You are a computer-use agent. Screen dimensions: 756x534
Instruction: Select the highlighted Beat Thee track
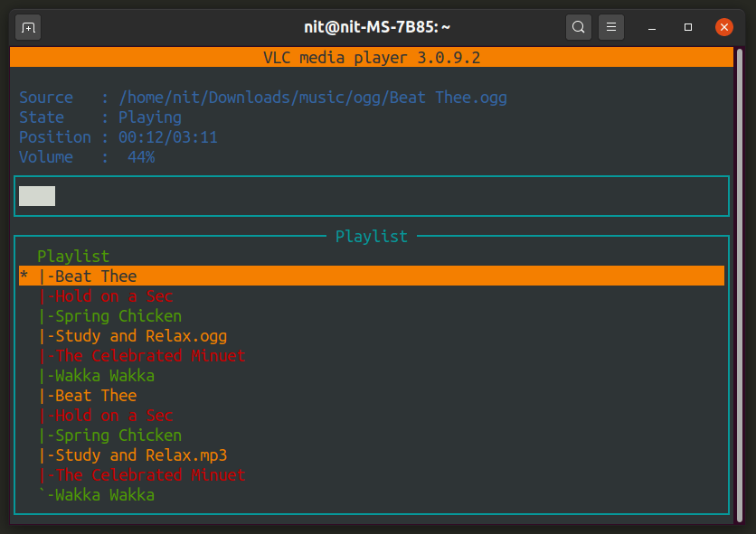(97, 276)
